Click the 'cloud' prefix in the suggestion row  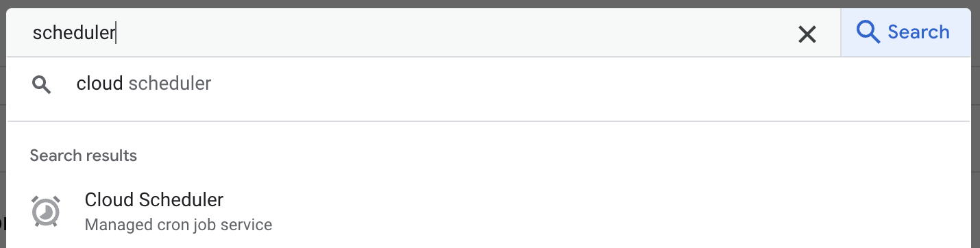point(99,84)
